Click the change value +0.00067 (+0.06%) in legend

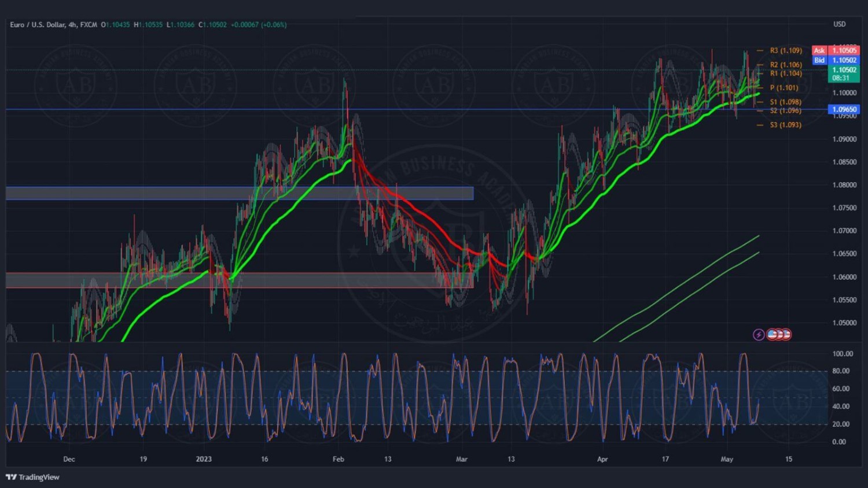(x=259, y=25)
